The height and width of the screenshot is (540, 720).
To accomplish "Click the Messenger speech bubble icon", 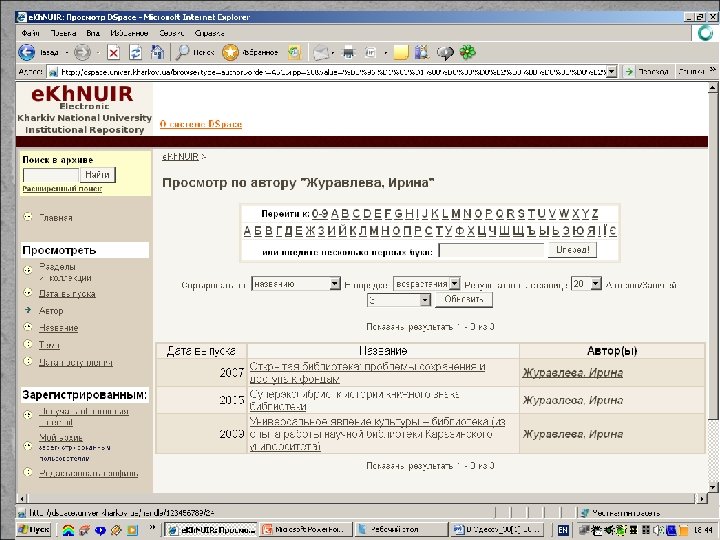I will (x=444, y=53).
